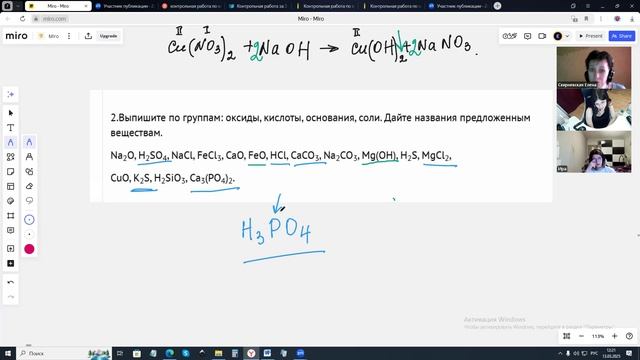The width and height of the screenshot is (640, 360).
Task: Pick the crimson pen color preset
Action: 29,249
